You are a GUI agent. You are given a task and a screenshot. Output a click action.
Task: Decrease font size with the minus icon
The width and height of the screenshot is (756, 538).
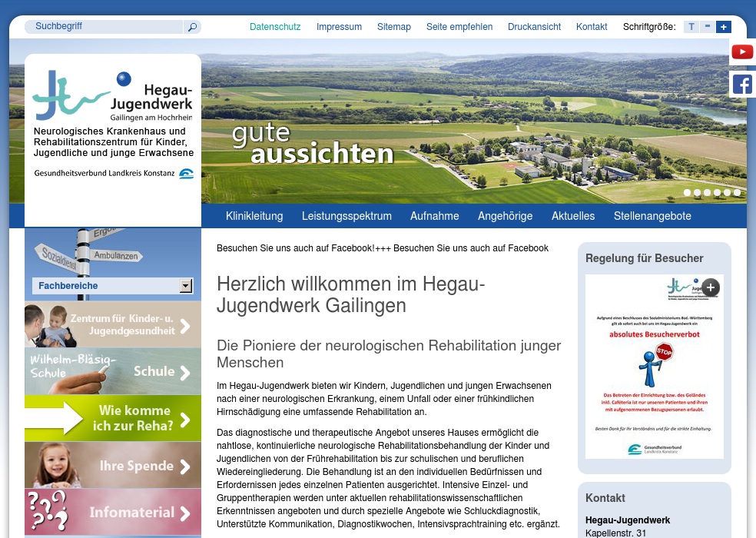[707, 26]
